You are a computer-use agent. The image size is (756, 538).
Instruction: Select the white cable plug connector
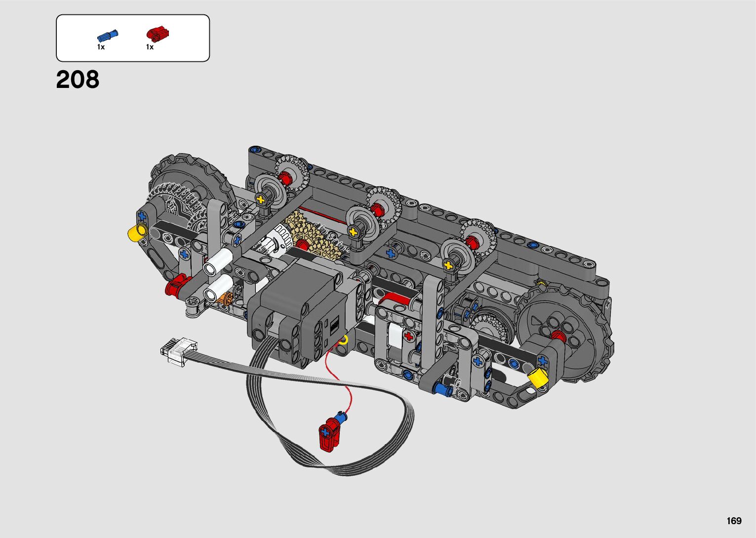178,351
